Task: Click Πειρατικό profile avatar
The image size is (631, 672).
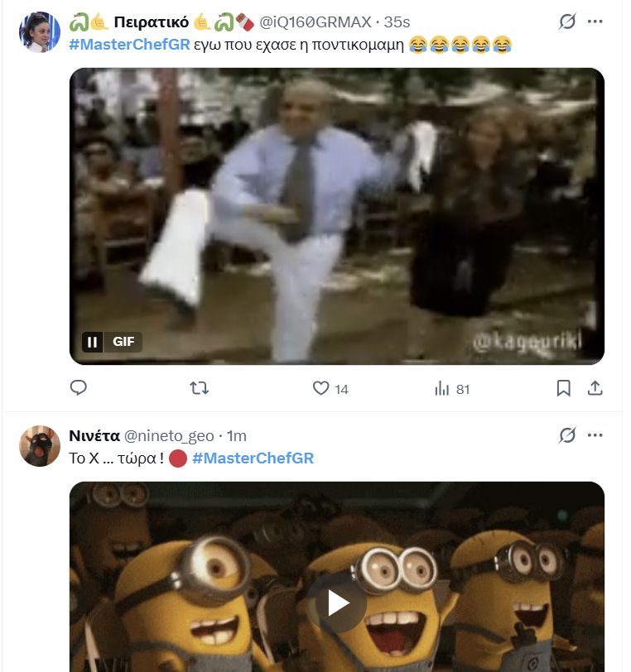Action: [39, 33]
